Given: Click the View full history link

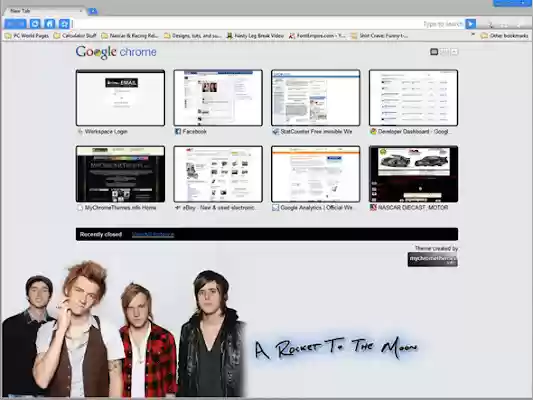Looking at the screenshot, I should point(153,234).
